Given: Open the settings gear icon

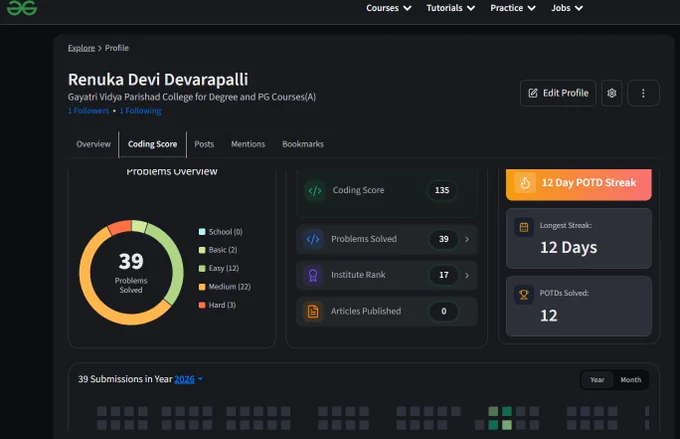Looking at the screenshot, I should (x=611, y=93).
